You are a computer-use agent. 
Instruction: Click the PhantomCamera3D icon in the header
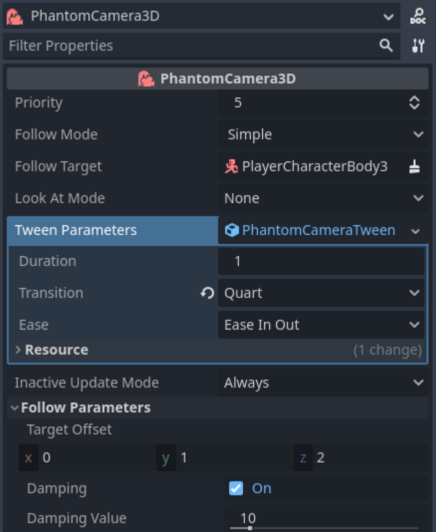[x=146, y=79]
